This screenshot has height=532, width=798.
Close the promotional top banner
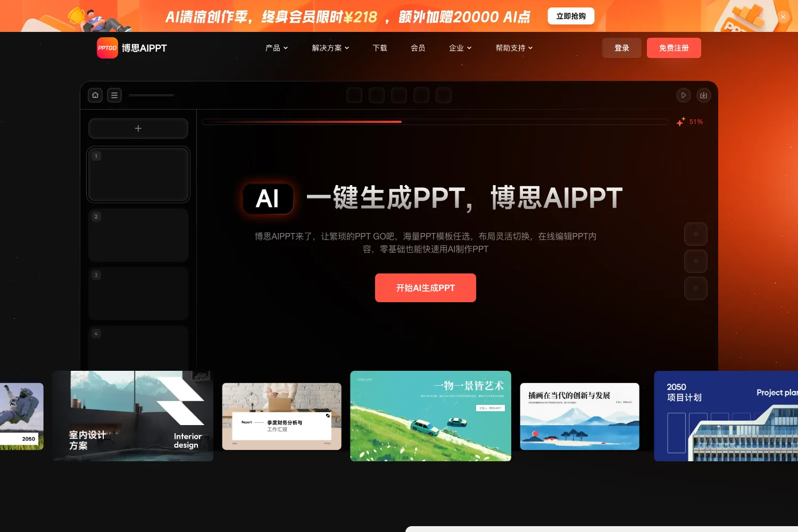(783, 17)
